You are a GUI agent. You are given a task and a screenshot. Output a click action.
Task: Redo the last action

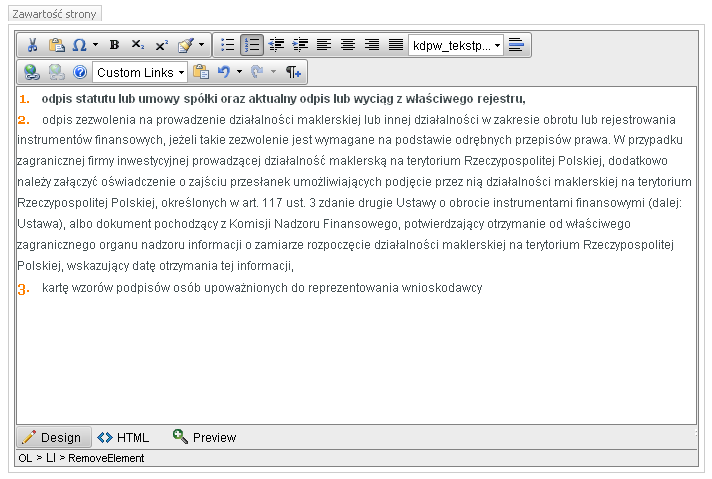[257, 72]
